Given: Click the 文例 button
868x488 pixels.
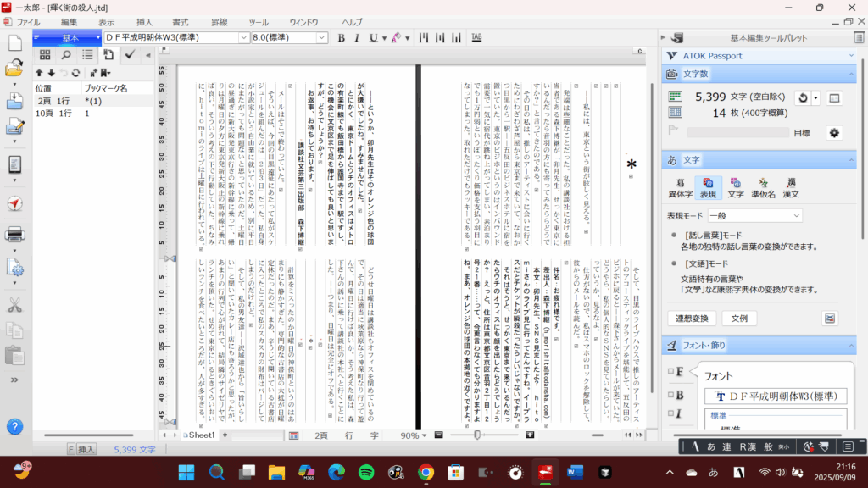Looking at the screenshot, I should (739, 319).
